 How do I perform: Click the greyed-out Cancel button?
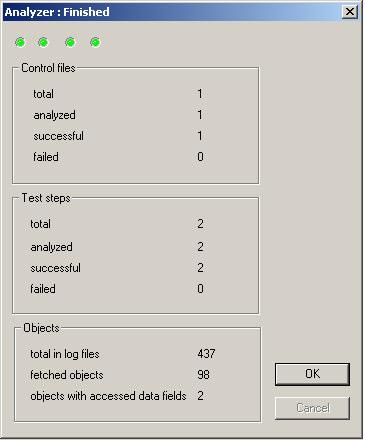click(312, 408)
